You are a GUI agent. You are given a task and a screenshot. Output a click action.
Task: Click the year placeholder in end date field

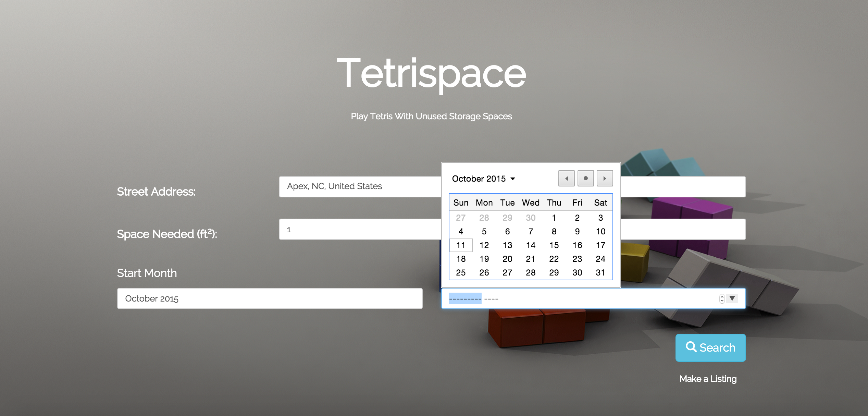tap(491, 299)
